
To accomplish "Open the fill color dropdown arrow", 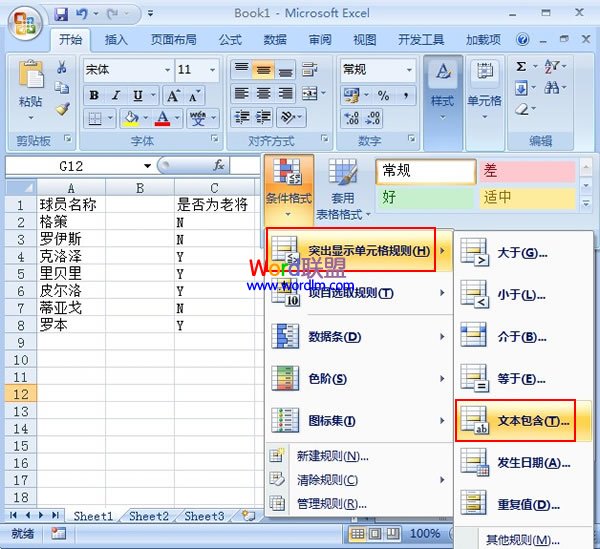I will click(x=146, y=118).
